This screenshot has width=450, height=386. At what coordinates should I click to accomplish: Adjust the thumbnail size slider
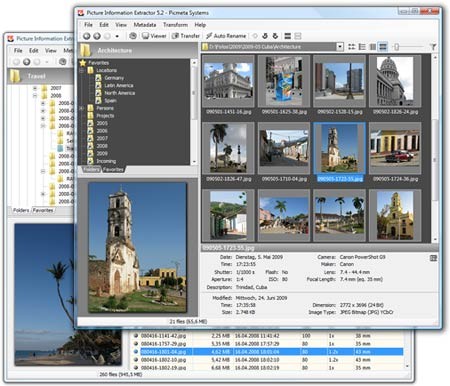tap(396, 47)
